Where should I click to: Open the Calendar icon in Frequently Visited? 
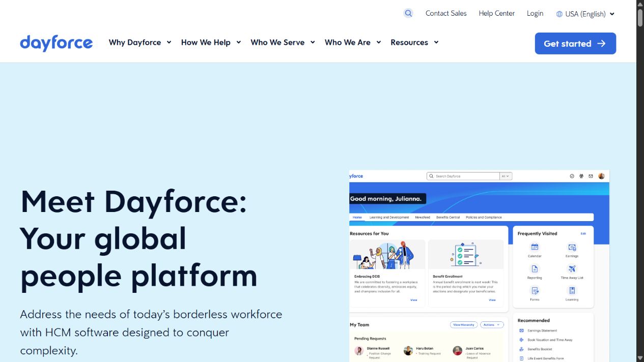(535, 247)
